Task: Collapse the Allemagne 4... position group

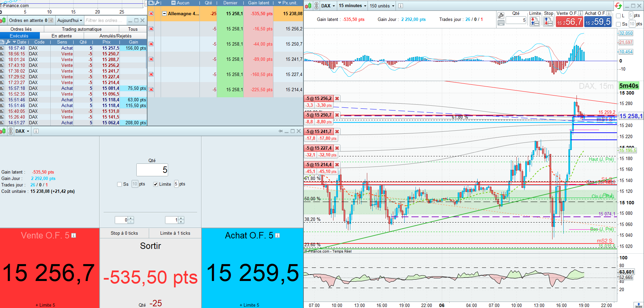Action: [x=164, y=14]
